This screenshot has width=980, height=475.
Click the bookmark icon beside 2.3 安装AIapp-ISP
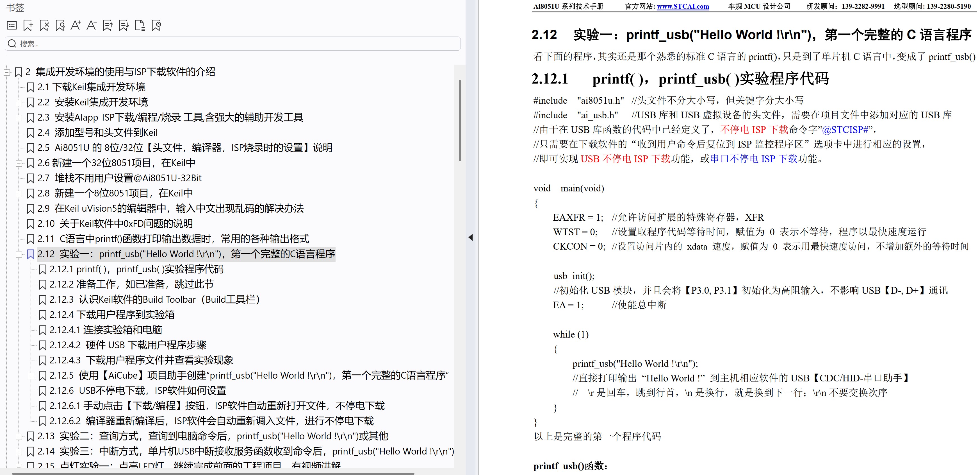31,118
